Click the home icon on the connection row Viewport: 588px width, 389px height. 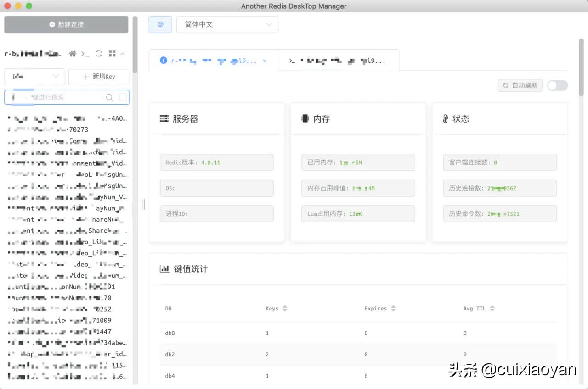tap(72, 54)
